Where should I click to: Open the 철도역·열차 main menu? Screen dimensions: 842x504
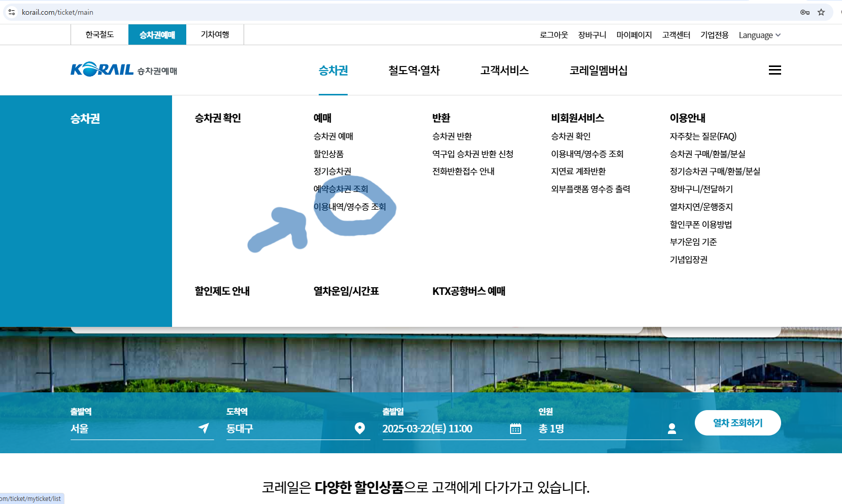414,71
